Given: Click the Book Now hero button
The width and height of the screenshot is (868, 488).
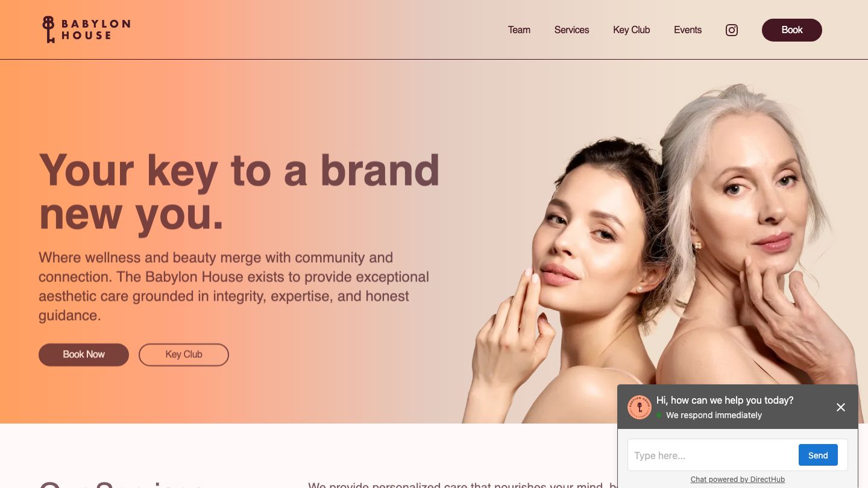Looking at the screenshot, I should tap(84, 355).
